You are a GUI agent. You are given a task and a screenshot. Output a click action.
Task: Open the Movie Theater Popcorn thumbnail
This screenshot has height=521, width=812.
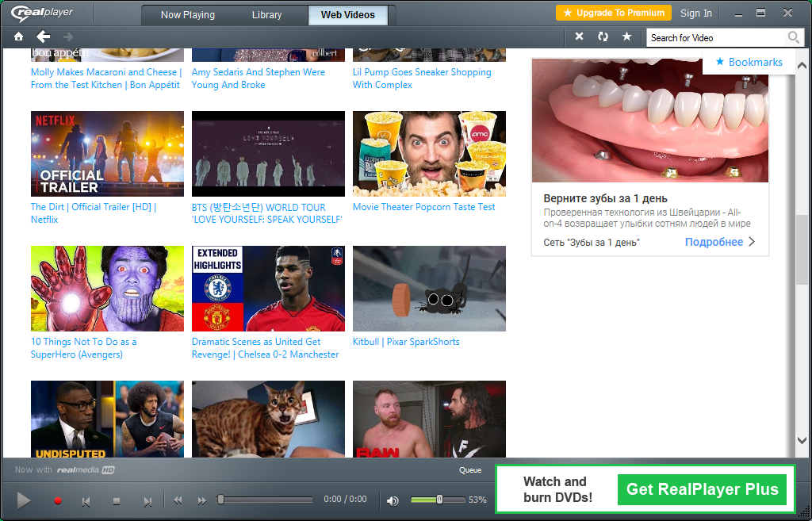coord(429,154)
